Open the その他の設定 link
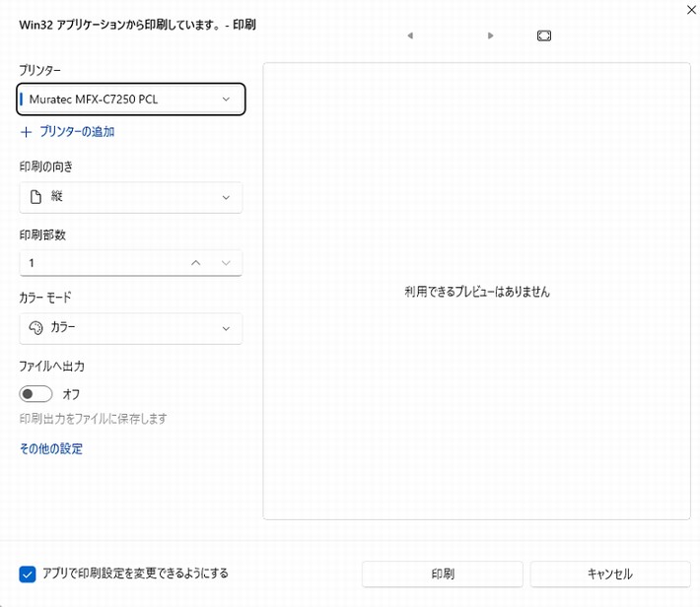The height and width of the screenshot is (607, 700). tap(51, 448)
